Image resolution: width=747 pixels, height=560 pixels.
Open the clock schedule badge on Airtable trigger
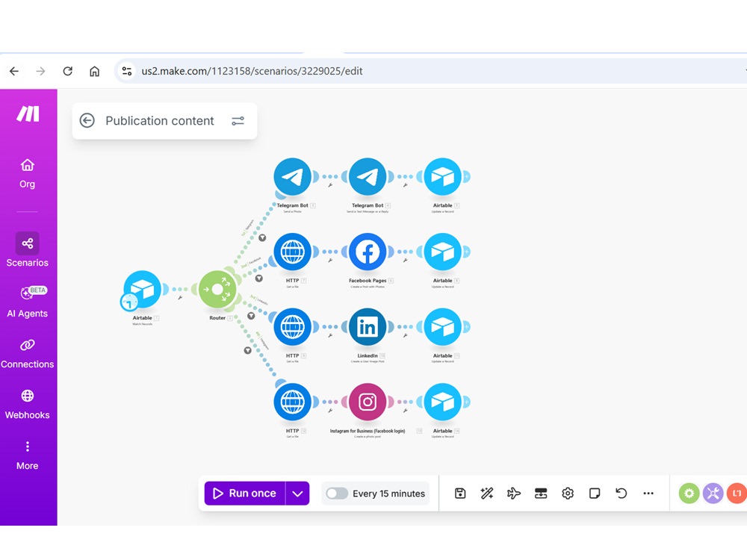click(129, 302)
